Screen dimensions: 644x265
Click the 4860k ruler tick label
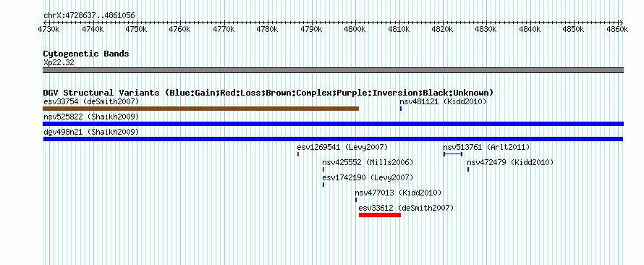617,29
